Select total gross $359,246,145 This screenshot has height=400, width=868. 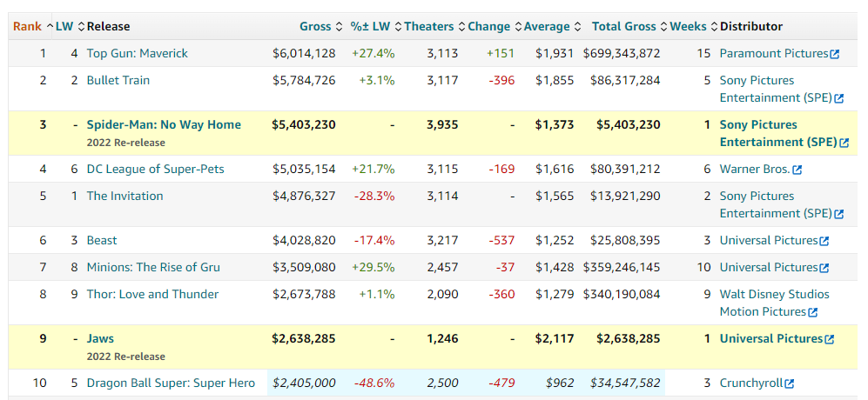(622, 268)
